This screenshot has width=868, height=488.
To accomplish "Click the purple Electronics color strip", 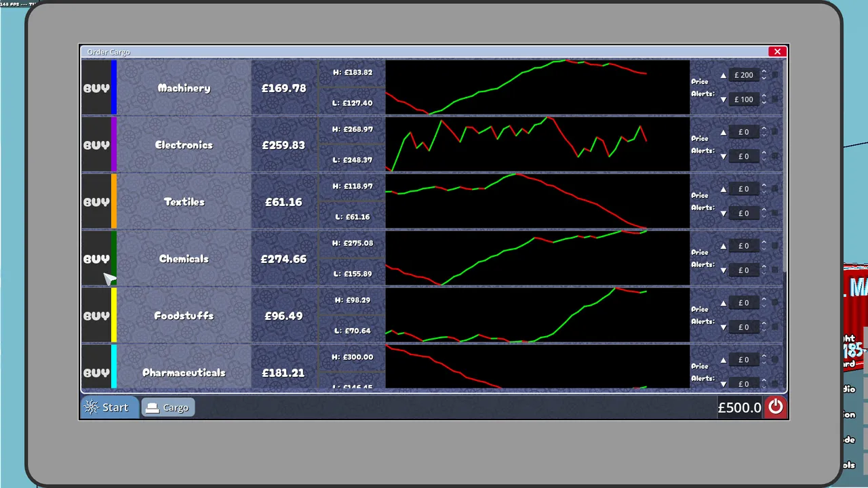I will [114, 145].
